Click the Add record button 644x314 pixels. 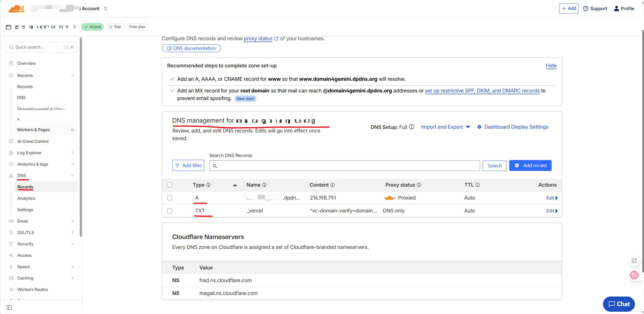pyautogui.click(x=530, y=165)
